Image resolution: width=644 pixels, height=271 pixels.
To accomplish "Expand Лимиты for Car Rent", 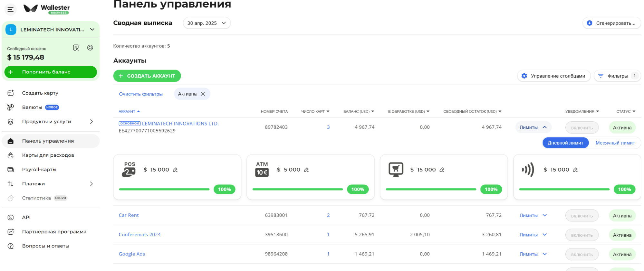I will point(533,215).
